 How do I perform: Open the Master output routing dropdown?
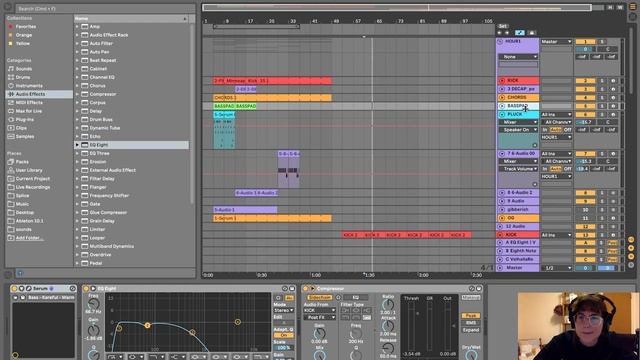557,42
